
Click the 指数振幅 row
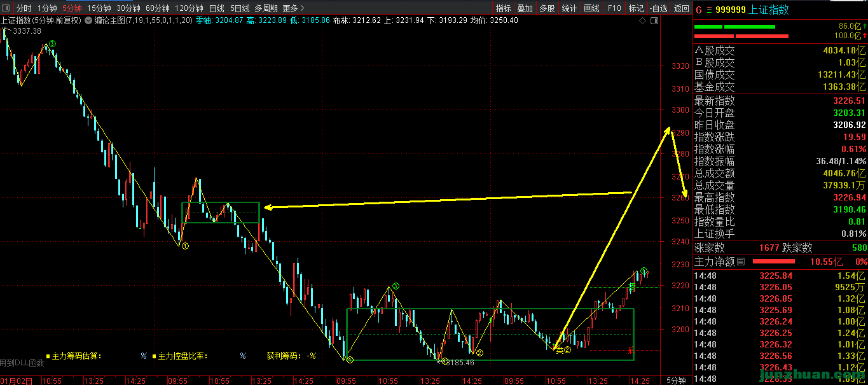pos(780,161)
